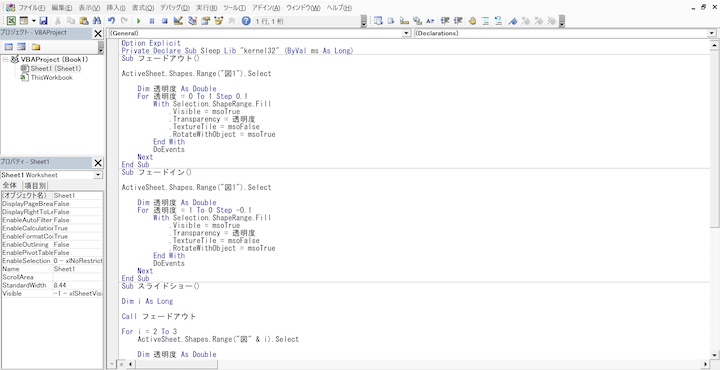Click the Insert UserForm icon
The width and height of the screenshot is (720, 370).
(23, 21)
